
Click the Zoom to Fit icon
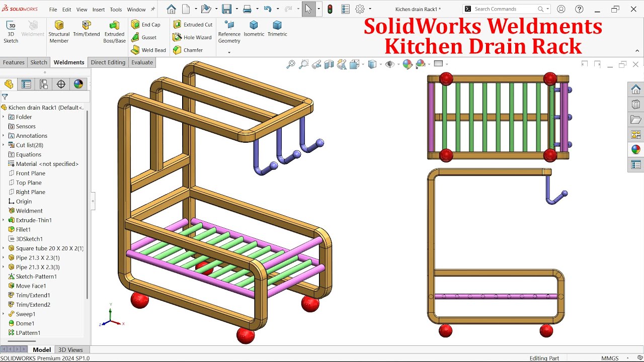[290, 64]
